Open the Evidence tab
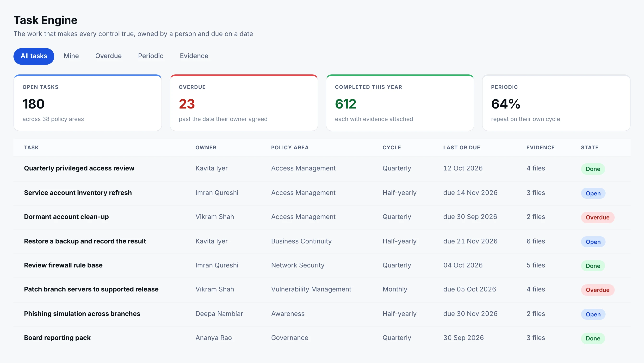This screenshot has height=363, width=644. pyautogui.click(x=194, y=56)
